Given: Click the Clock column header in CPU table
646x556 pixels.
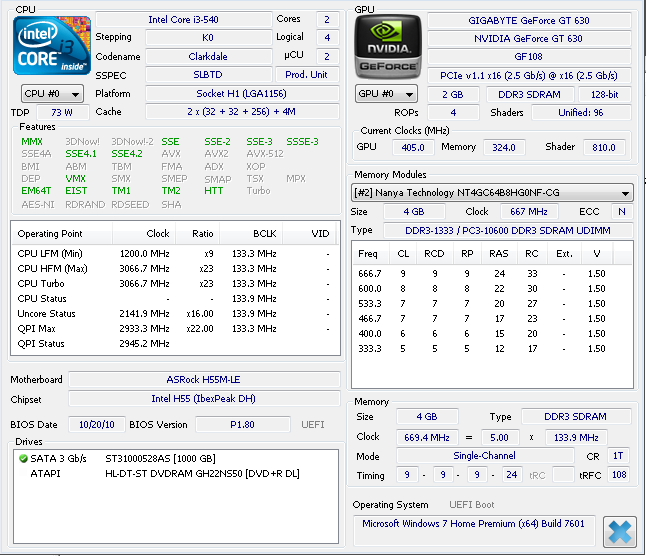Looking at the screenshot, I should pos(144,234).
